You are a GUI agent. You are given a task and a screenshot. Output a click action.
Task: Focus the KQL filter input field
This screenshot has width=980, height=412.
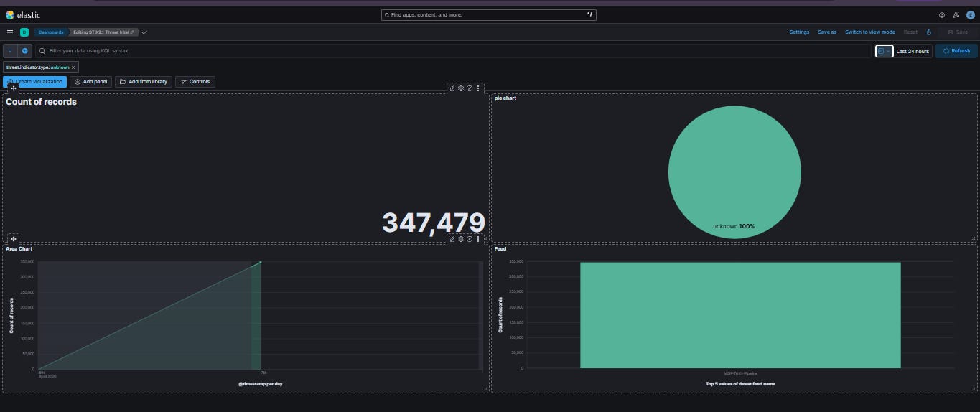pyautogui.click(x=453, y=51)
